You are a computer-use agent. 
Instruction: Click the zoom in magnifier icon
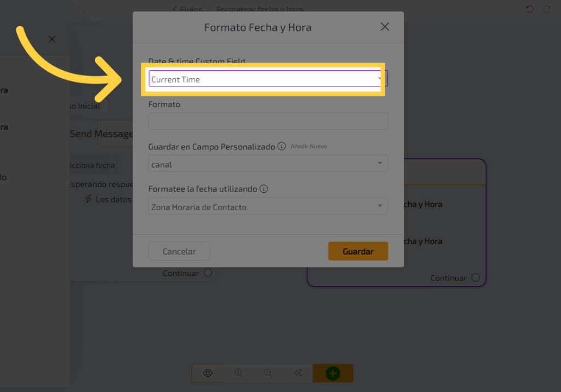[x=238, y=373]
